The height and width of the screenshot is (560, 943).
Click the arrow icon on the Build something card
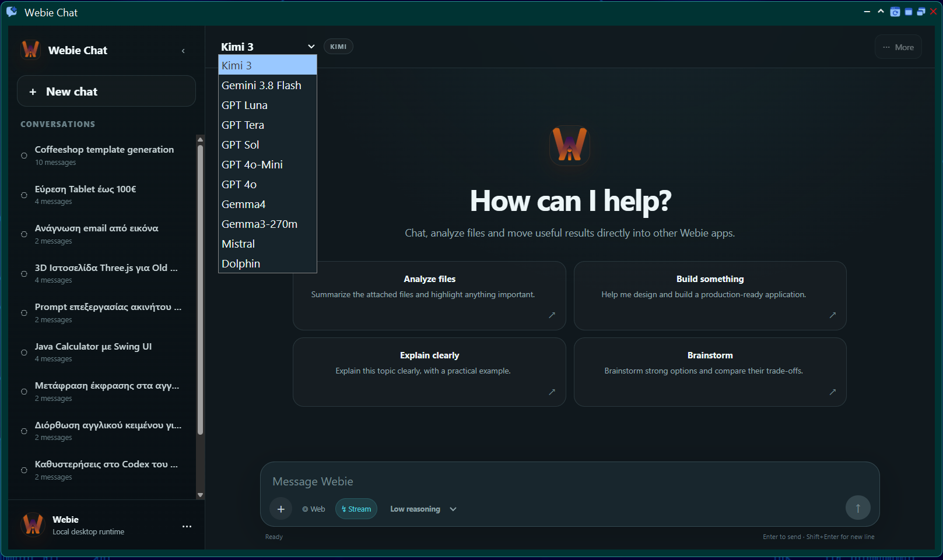pos(833,315)
